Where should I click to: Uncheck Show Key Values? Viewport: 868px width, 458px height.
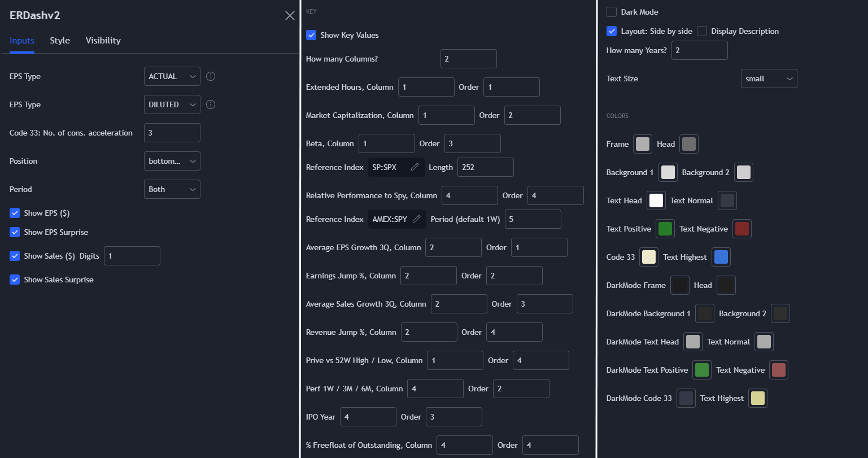point(311,35)
